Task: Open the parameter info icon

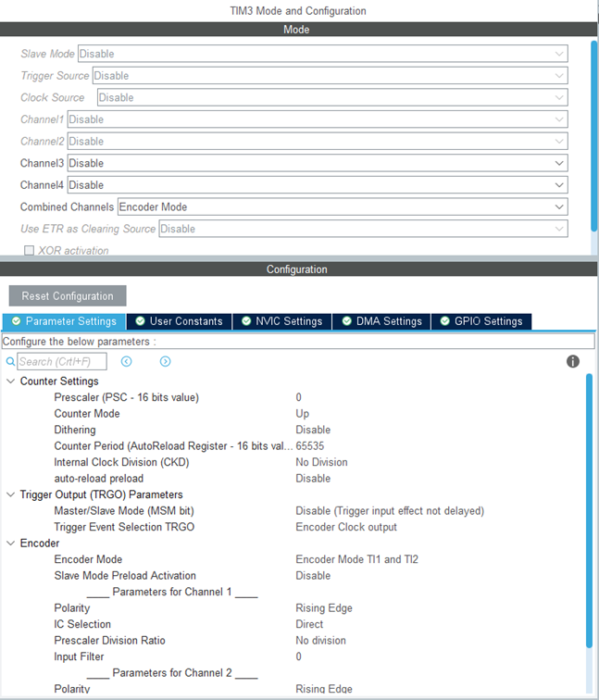Action: 573,362
